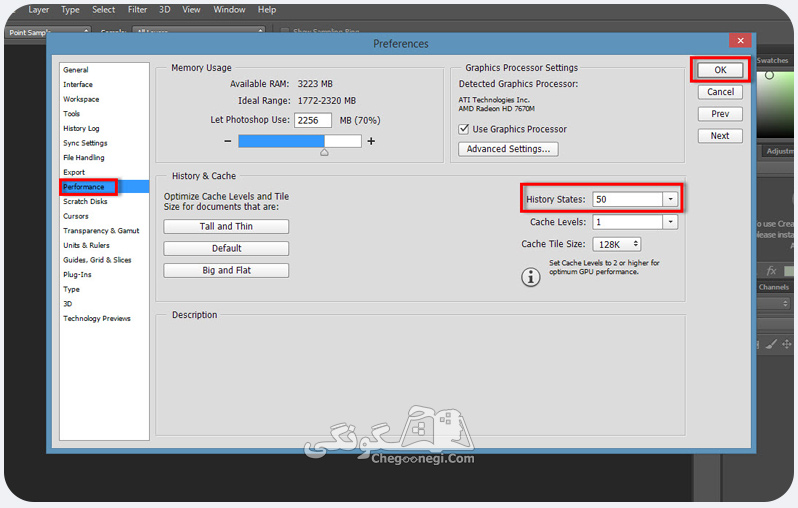Open the Cache Tile Size selector
Image resolution: width=798 pixels, height=508 pixels.
point(616,244)
